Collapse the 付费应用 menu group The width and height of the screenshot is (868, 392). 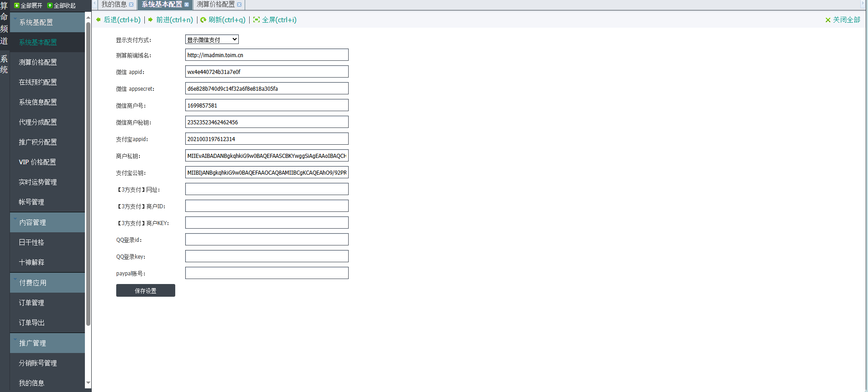click(47, 283)
